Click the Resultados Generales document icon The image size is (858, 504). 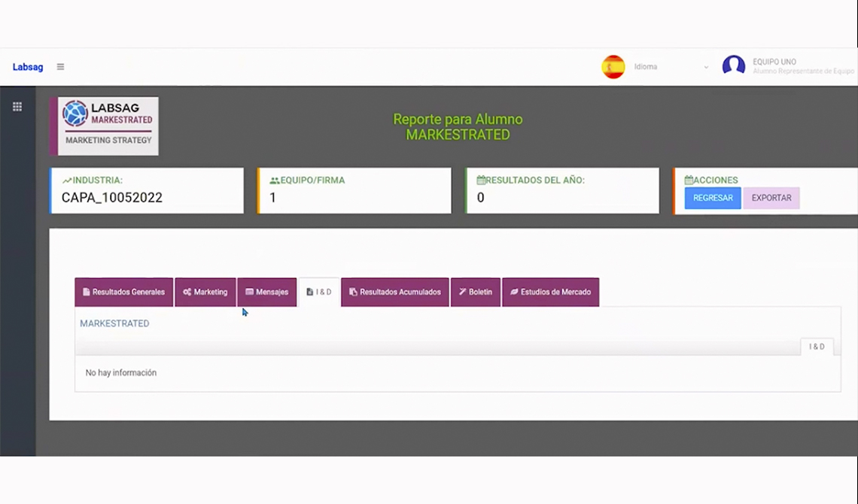coord(87,292)
